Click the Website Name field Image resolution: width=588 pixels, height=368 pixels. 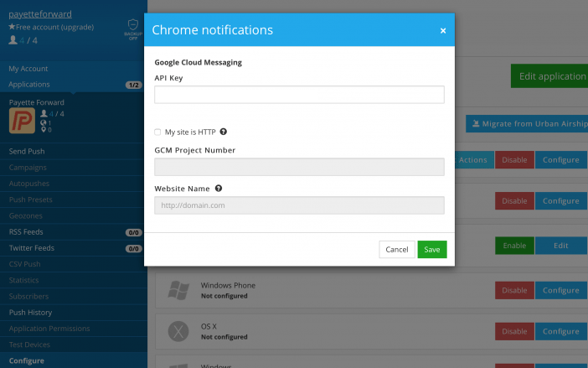pos(299,205)
